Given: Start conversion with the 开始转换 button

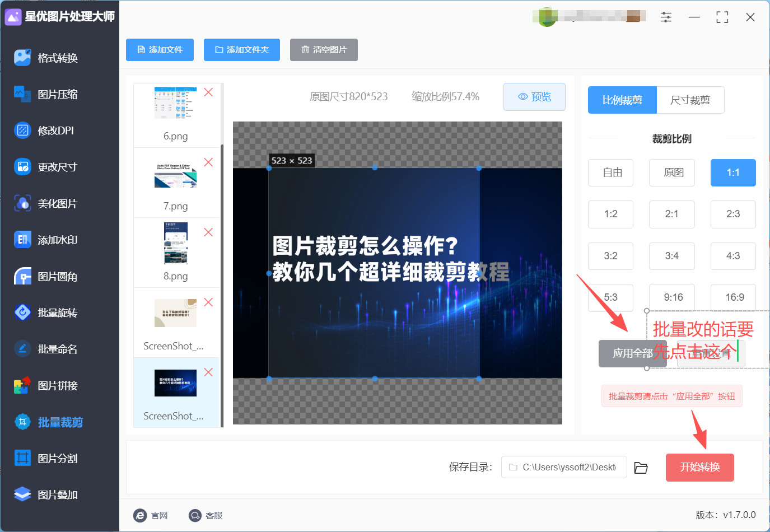Looking at the screenshot, I should click(x=700, y=468).
